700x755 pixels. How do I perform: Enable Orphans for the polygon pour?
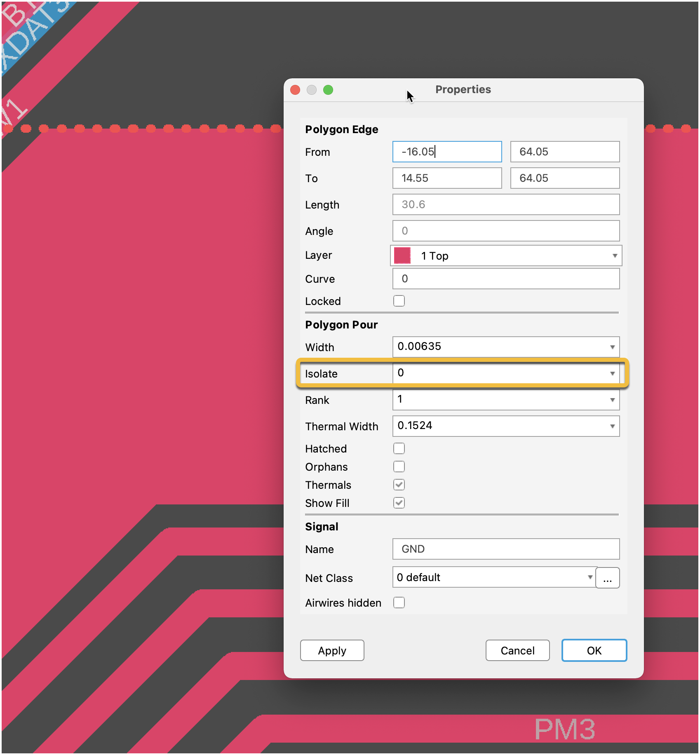[399, 466]
